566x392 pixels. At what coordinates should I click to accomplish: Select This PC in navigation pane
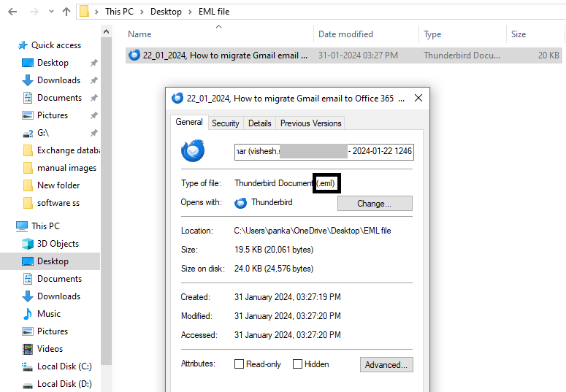(x=45, y=226)
